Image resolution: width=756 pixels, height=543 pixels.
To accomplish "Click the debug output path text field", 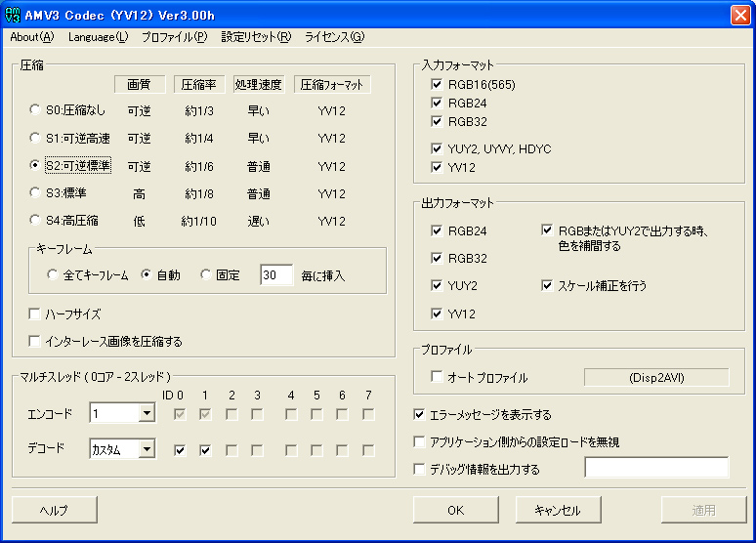I will [656, 467].
